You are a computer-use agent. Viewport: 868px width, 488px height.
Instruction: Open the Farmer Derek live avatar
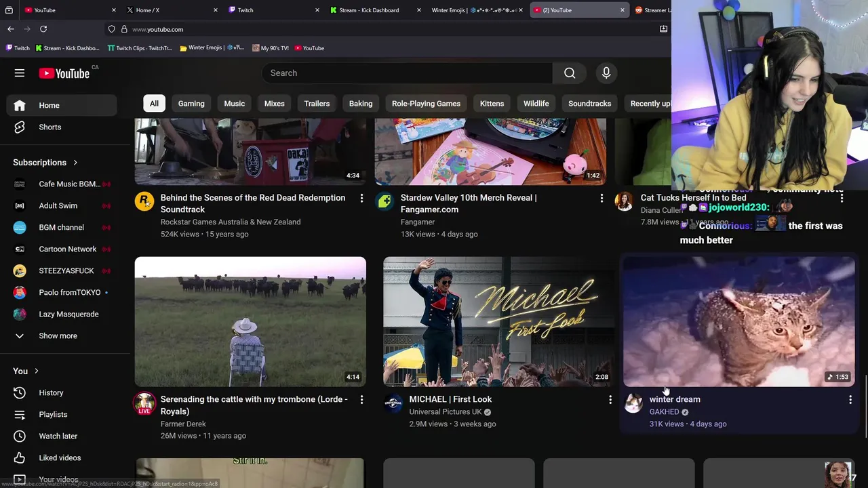[144, 403]
